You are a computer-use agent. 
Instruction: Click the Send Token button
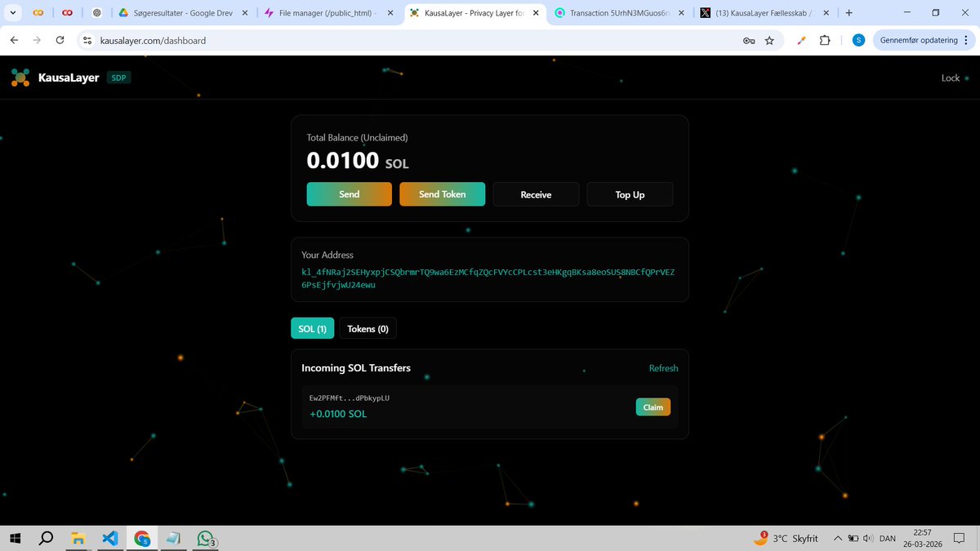tap(443, 194)
